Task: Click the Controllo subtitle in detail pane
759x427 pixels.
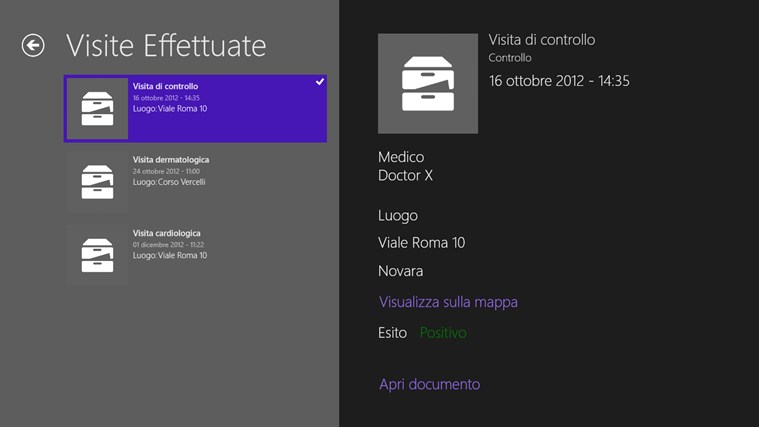Action: pyautogui.click(x=510, y=58)
